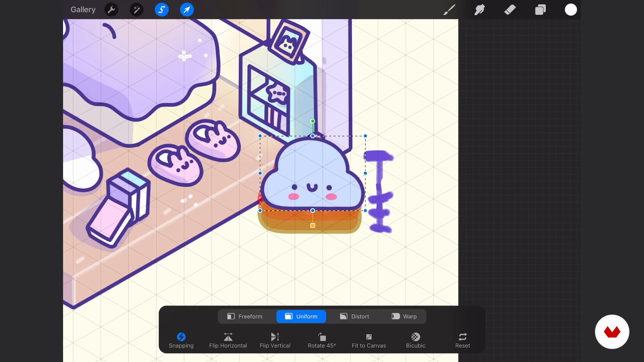Open the Layers panel
Image resolution: width=644 pixels, height=362 pixels.
click(x=540, y=10)
